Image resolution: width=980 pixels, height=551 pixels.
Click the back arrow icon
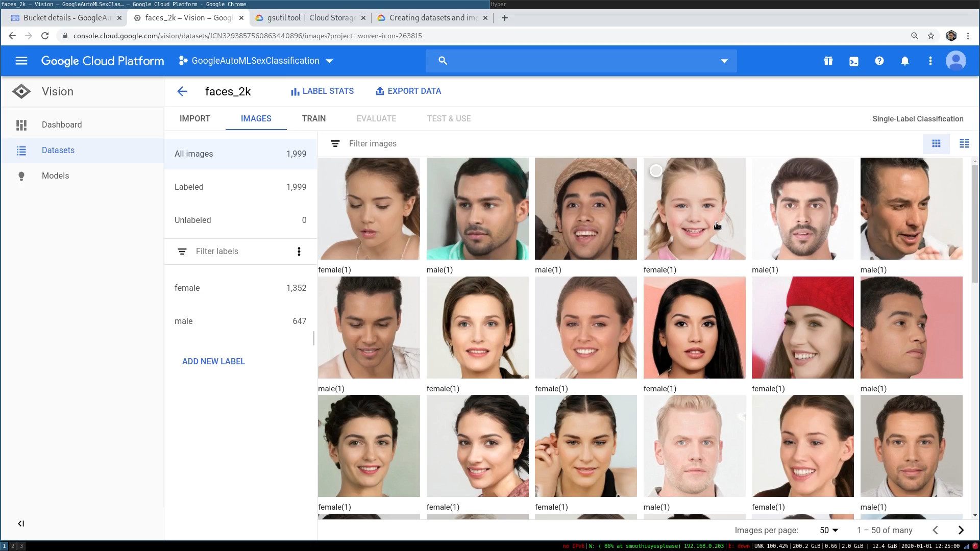pos(182,91)
